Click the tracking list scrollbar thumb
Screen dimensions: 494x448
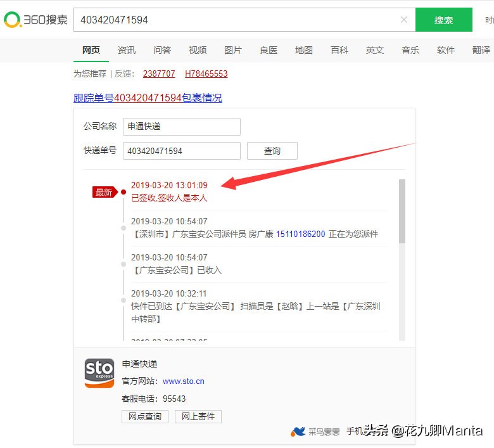click(x=402, y=211)
